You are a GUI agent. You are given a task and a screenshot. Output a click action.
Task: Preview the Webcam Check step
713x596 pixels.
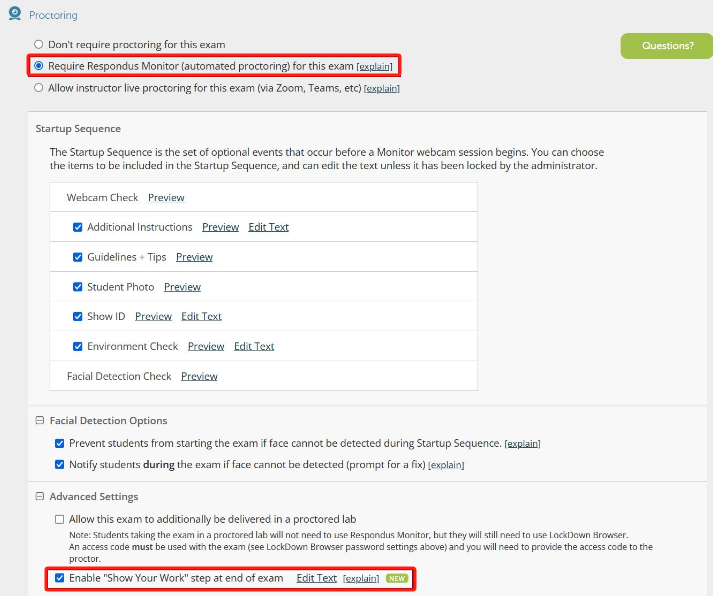point(166,198)
